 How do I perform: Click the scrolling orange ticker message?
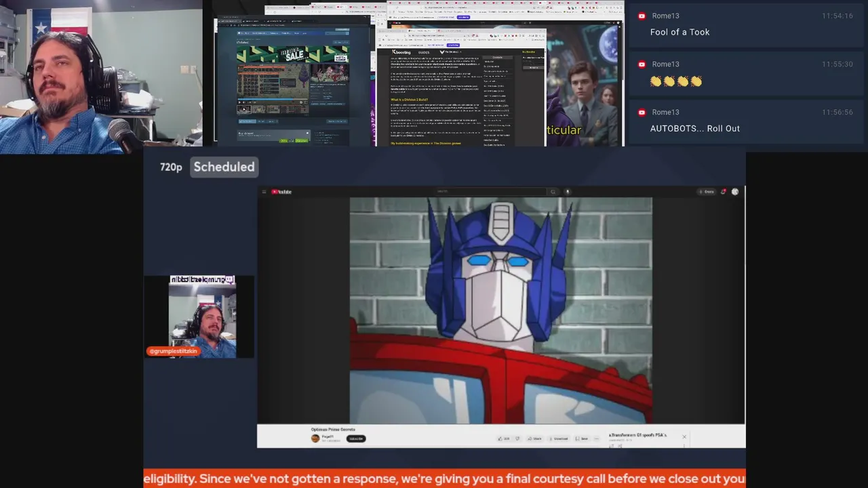(x=444, y=479)
